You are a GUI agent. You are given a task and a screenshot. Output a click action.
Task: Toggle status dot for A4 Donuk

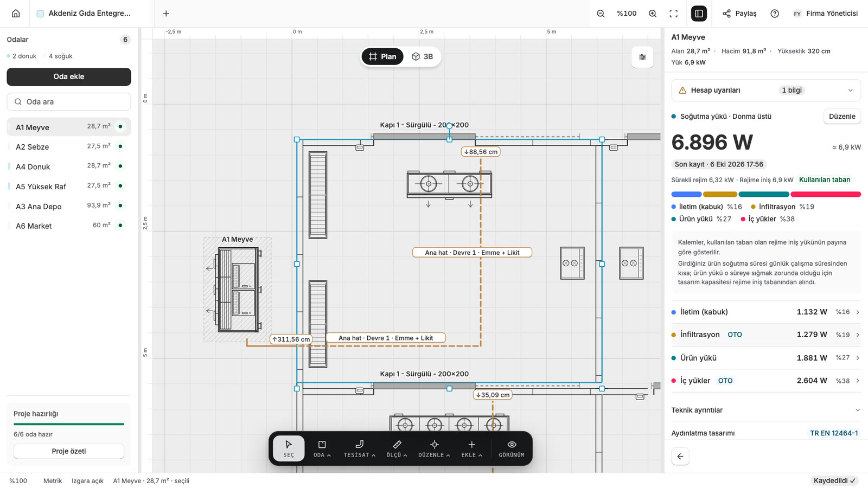click(x=120, y=166)
